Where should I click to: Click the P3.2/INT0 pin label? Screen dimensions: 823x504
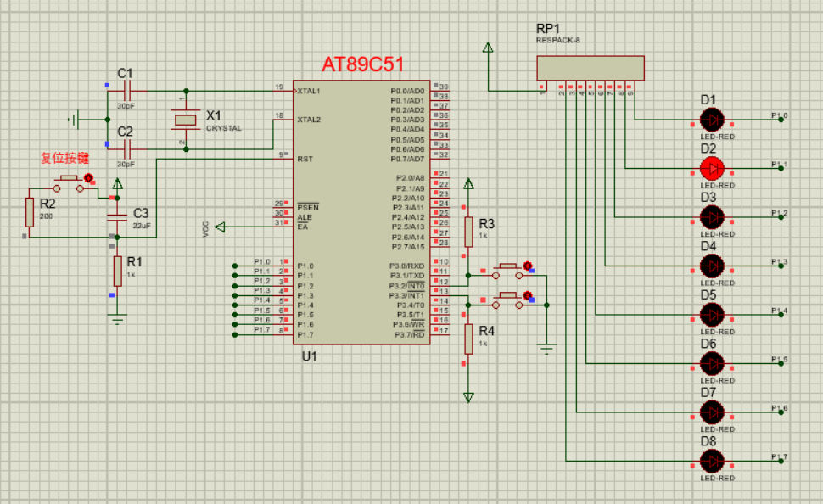(x=406, y=286)
